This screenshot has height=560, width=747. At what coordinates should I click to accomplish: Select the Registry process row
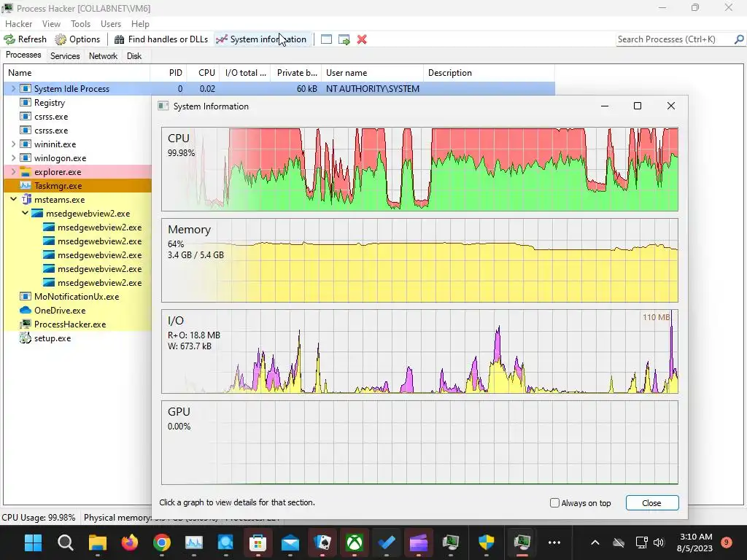[77, 102]
